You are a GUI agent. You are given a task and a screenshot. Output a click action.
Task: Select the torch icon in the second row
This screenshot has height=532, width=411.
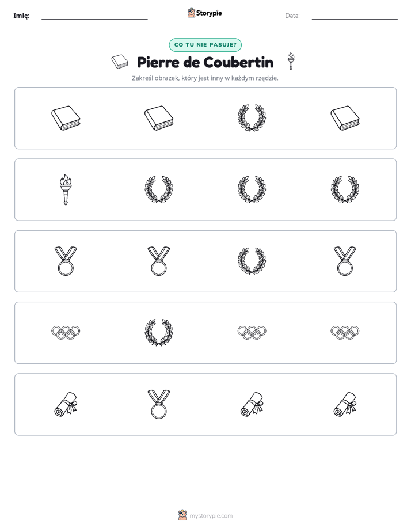coord(66,189)
